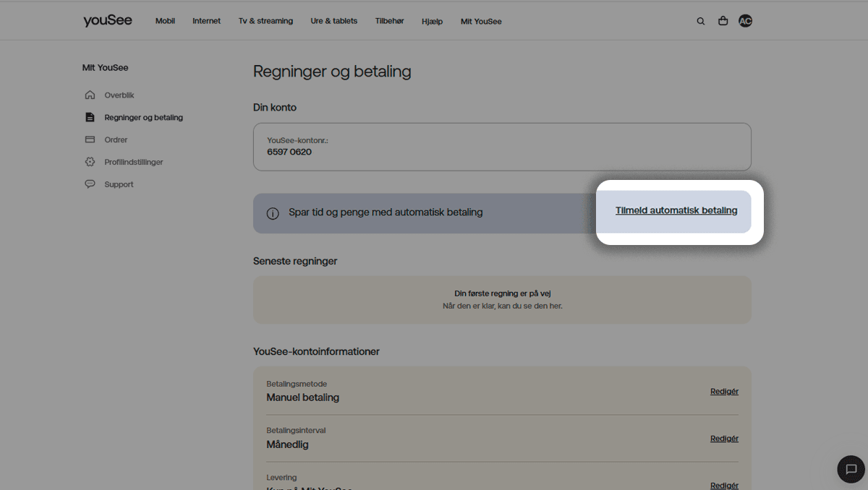Click the AC profile avatar
Viewport: 868px width, 490px height.
click(745, 22)
